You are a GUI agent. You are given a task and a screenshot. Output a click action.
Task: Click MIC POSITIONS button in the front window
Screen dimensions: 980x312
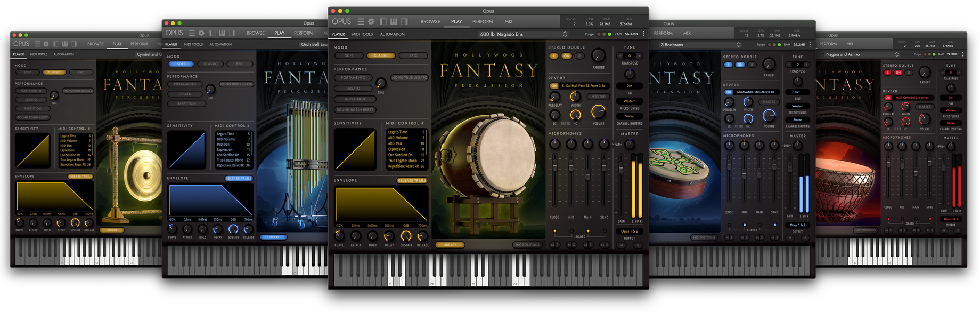527,245
